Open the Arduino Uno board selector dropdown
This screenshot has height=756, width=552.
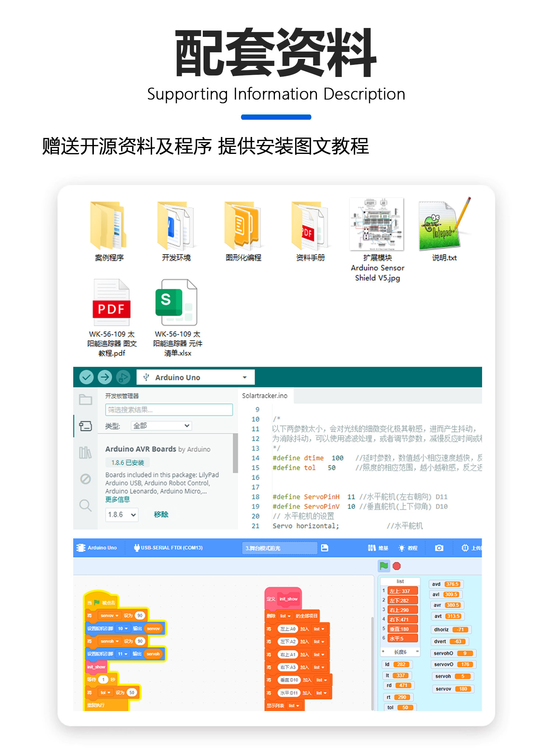195,377
